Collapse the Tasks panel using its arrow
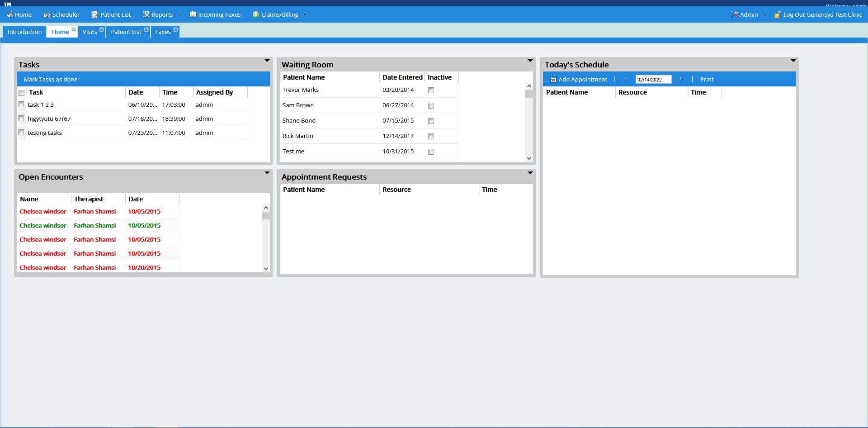 point(267,61)
